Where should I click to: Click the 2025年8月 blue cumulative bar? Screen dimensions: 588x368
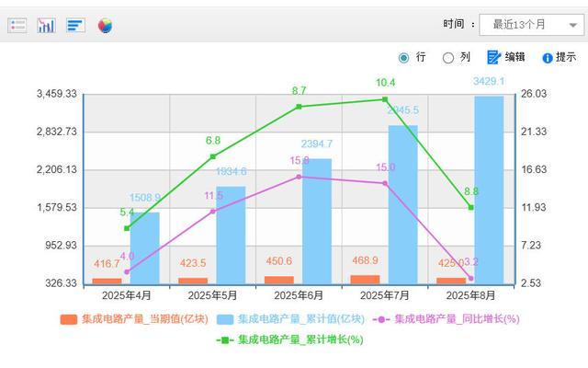[489, 190]
